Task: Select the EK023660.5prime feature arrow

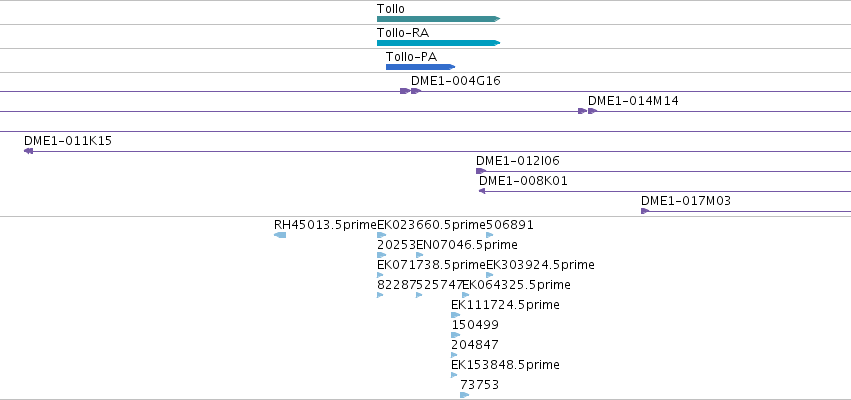Action: click(382, 235)
